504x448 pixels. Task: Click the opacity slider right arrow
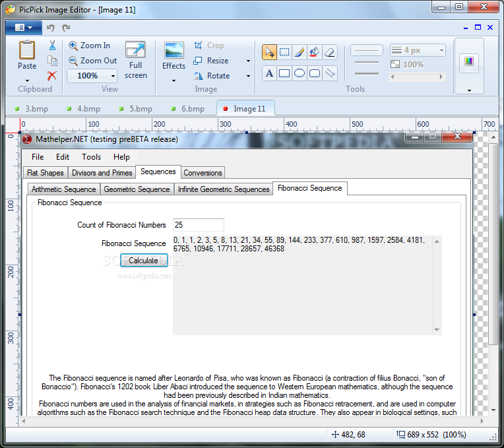click(x=441, y=77)
